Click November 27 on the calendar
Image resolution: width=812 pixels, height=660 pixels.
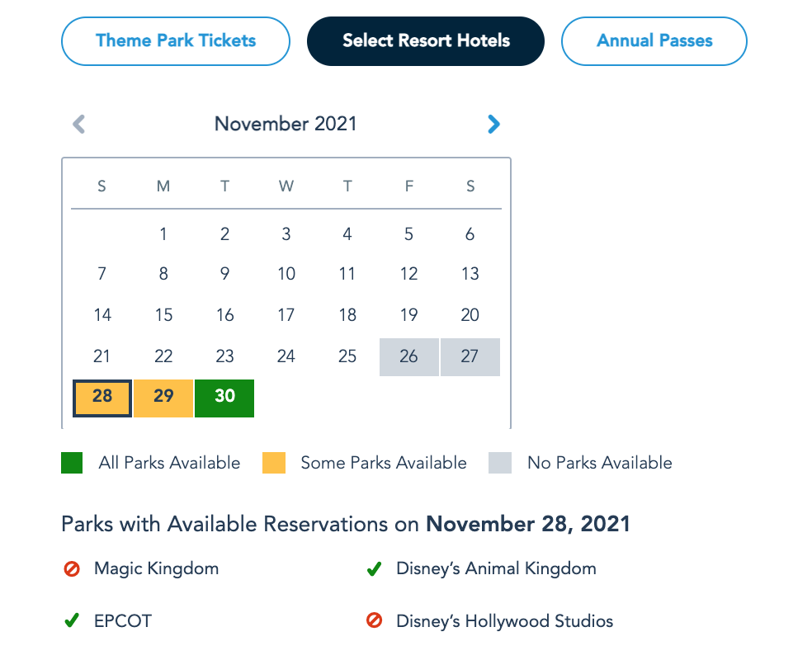pos(470,357)
